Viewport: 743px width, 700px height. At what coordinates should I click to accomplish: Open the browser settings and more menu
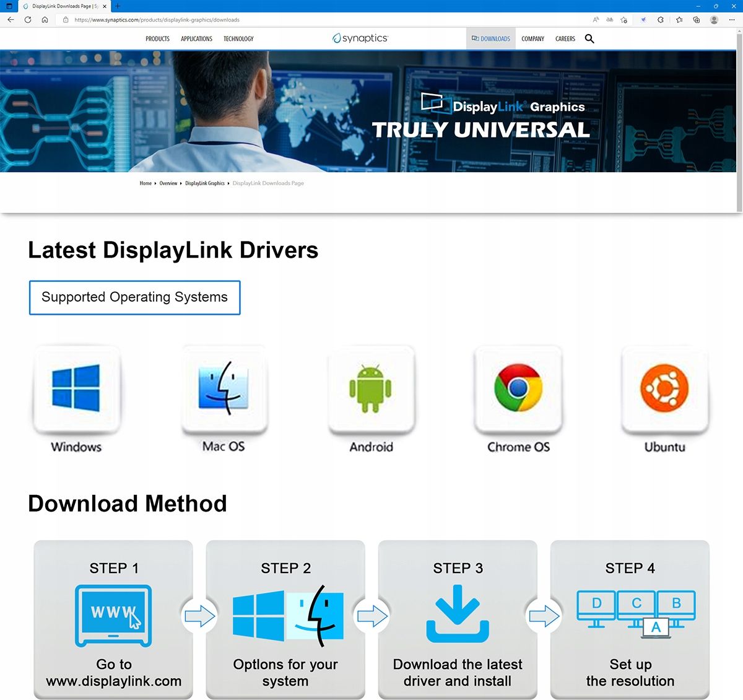[x=732, y=20]
